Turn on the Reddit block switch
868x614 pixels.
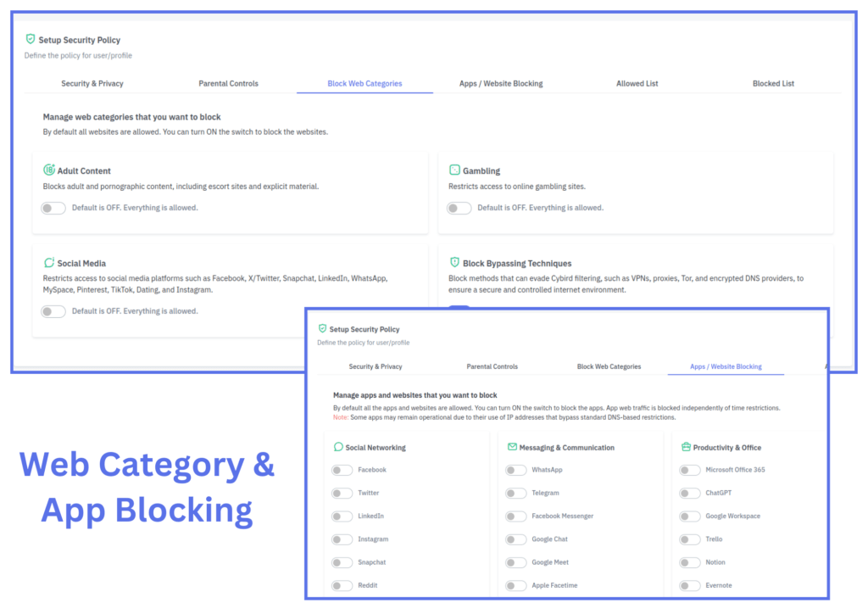tap(342, 585)
